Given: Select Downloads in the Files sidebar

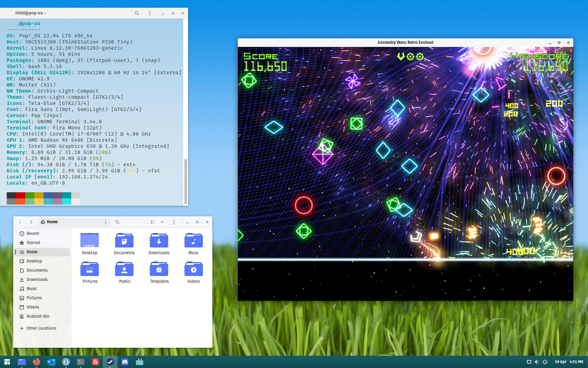Looking at the screenshot, I should tap(42, 279).
